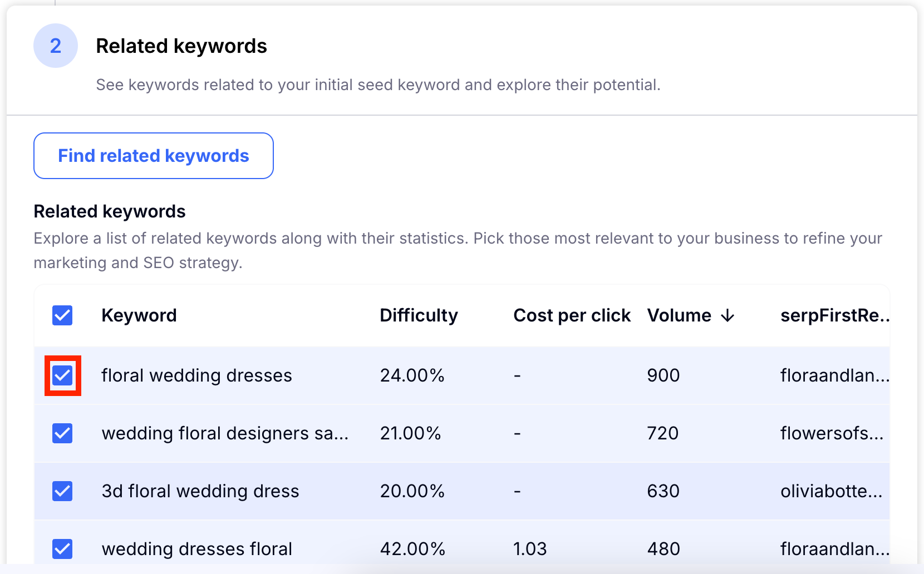Click the Related keywords section title
The width and height of the screenshot is (924, 574).
[181, 46]
